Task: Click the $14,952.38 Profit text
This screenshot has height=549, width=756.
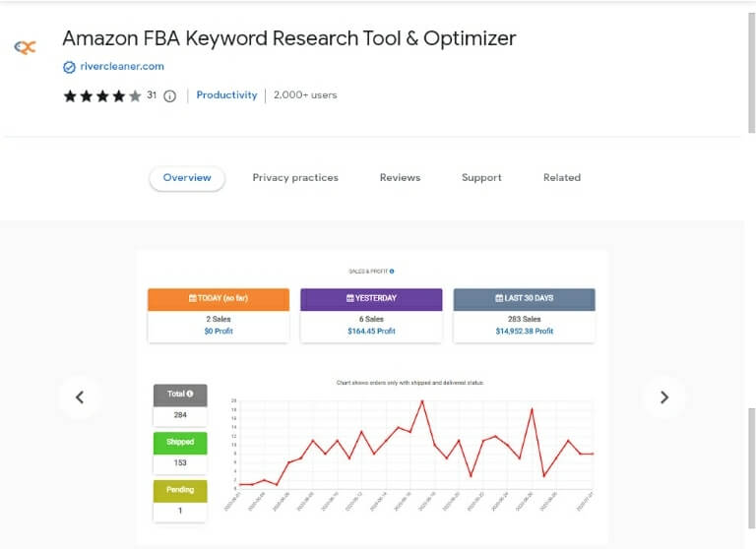Action: (x=524, y=332)
